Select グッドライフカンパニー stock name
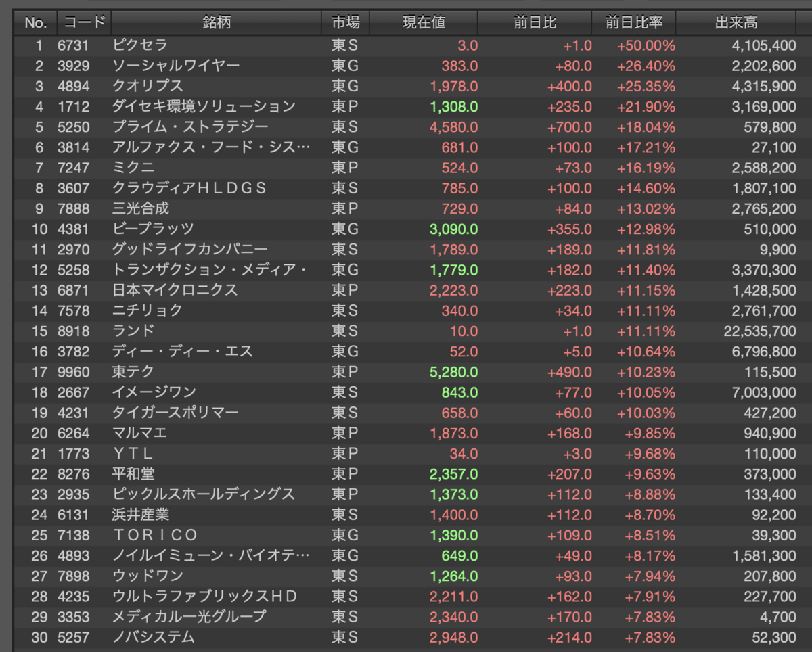The height and width of the screenshot is (652, 812). (190, 249)
